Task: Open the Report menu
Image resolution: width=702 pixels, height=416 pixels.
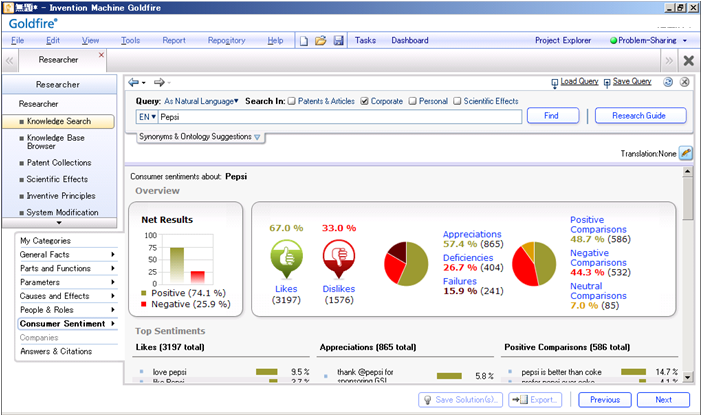Action: 174,40
